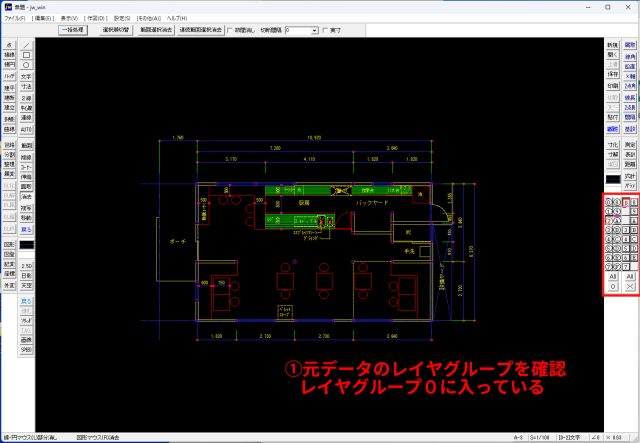Open the 切断間隔 dropdown list
Screen dimensions: 640x443
point(314,31)
